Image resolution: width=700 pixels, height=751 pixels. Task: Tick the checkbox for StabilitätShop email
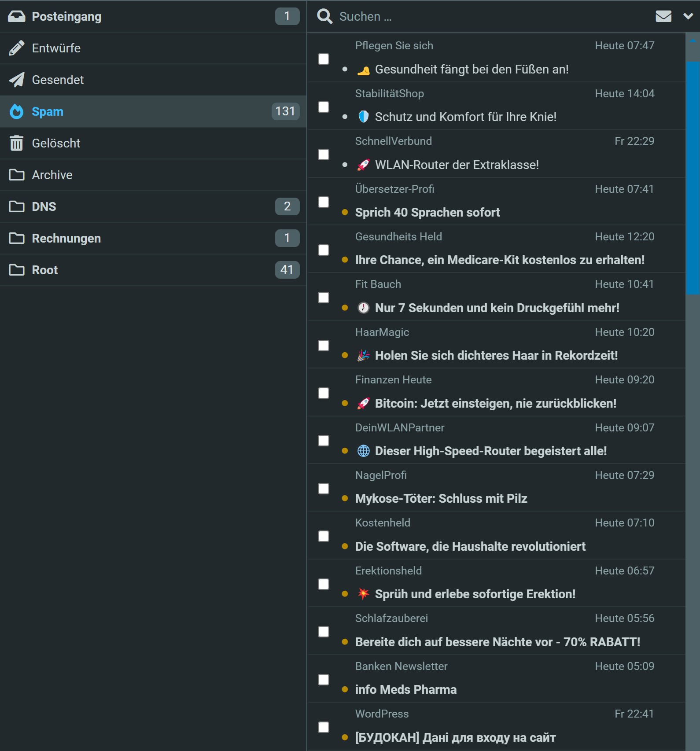pyautogui.click(x=324, y=107)
